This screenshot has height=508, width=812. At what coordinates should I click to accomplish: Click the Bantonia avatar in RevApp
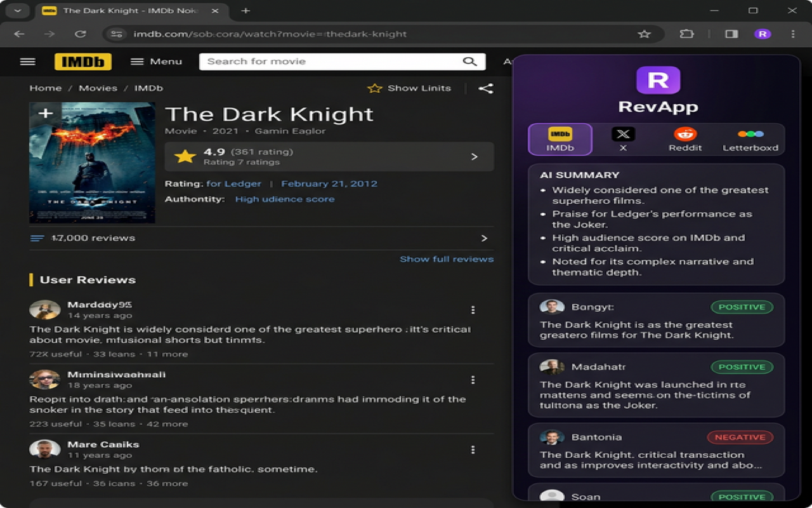click(552, 437)
